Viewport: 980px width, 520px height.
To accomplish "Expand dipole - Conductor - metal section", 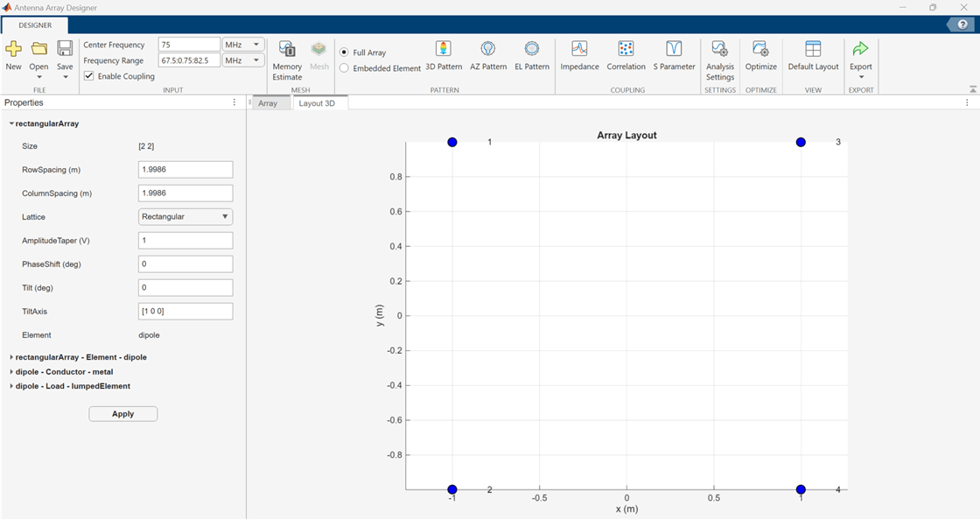I will point(11,371).
